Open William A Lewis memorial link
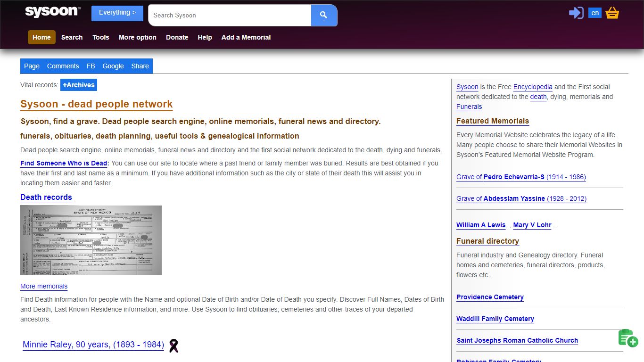 (x=481, y=225)
